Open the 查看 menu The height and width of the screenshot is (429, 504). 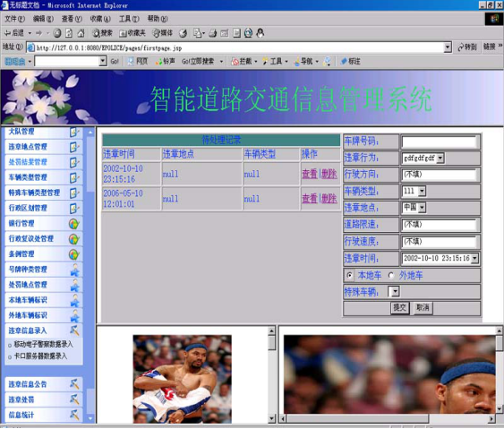(x=72, y=19)
